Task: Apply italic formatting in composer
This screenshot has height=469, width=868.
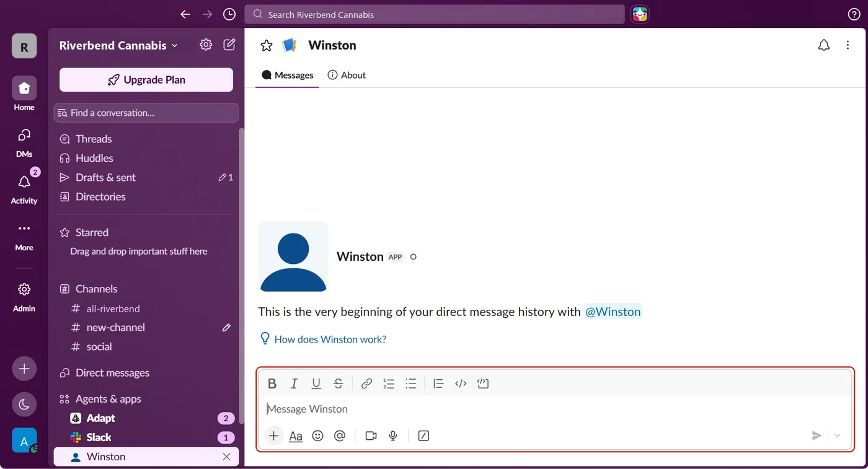Action: [x=294, y=384]
